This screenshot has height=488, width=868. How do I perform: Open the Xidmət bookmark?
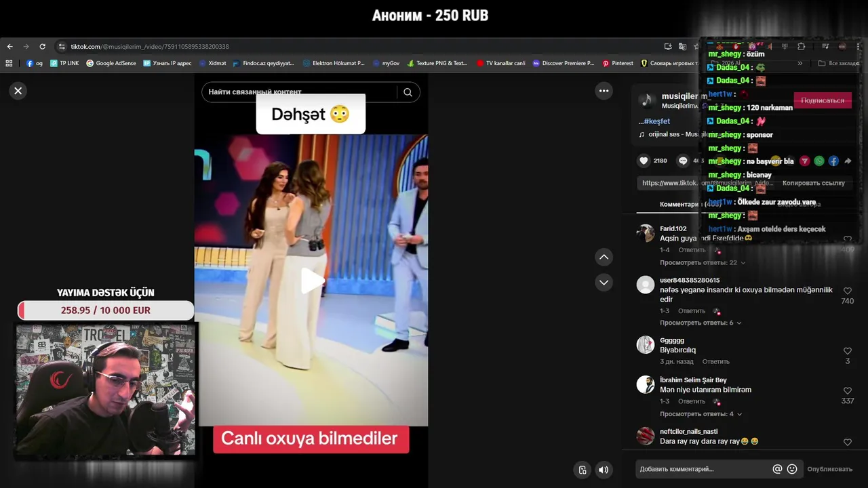point(212,63)
